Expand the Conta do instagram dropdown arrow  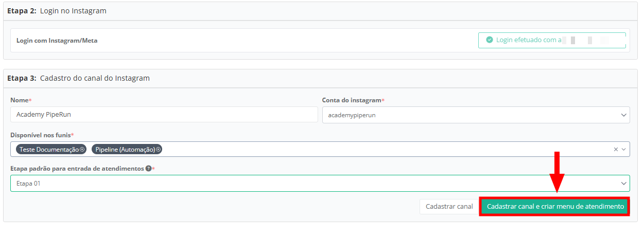point(624,115)
